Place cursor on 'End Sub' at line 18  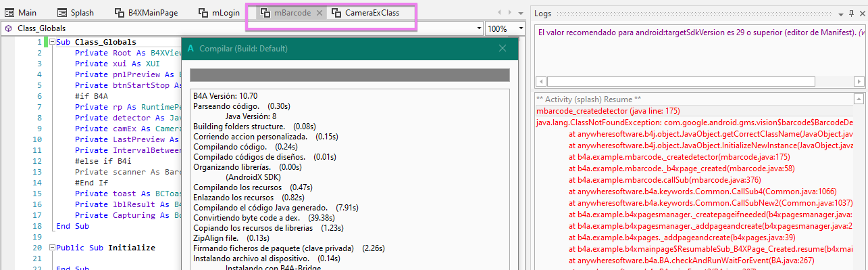click(x=72, y=226)
